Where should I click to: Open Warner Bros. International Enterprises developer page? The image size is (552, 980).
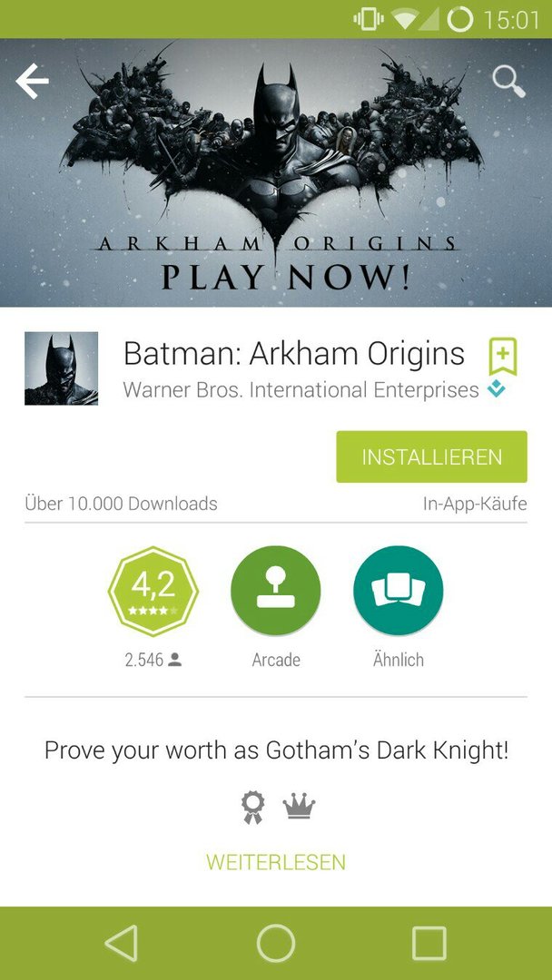tap(301, 390)
